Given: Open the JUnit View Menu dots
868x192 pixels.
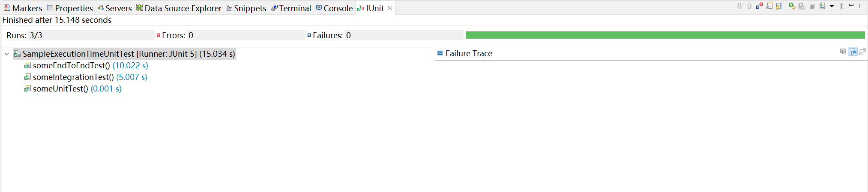Looking at the screenshot, I should pyautogui.click(x=841, y=6).
